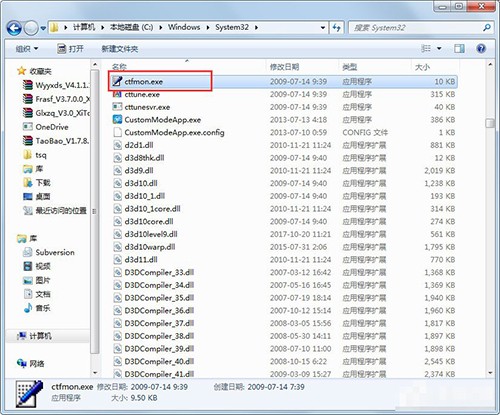Click into the System32 search field

(415, 28)
